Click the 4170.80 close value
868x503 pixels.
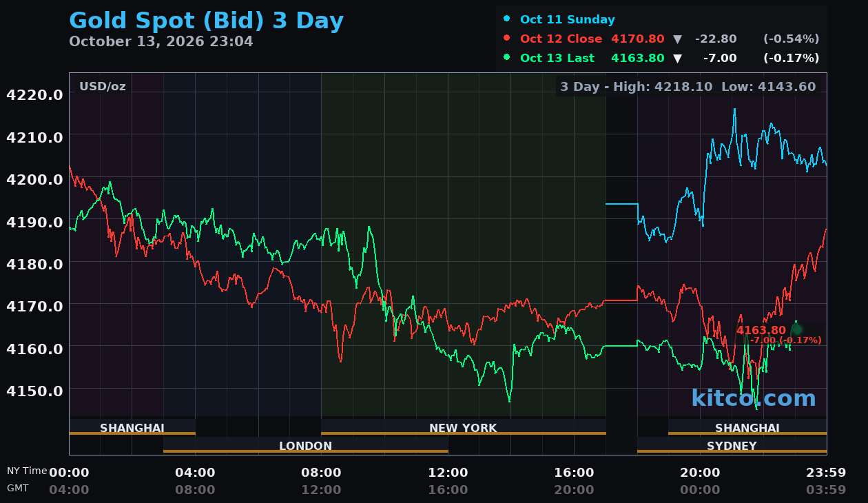(x=638, y=39)
